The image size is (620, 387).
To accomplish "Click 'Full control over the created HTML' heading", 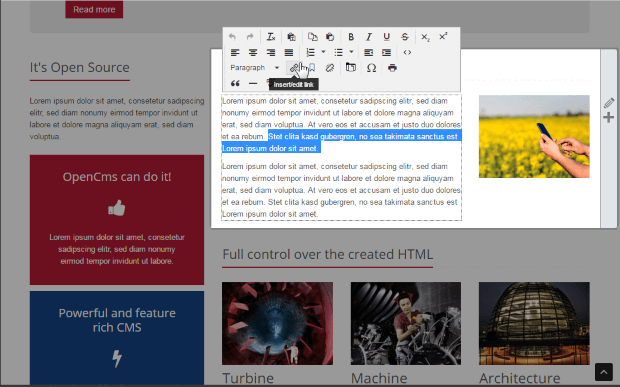I will (x=328, y=254).
